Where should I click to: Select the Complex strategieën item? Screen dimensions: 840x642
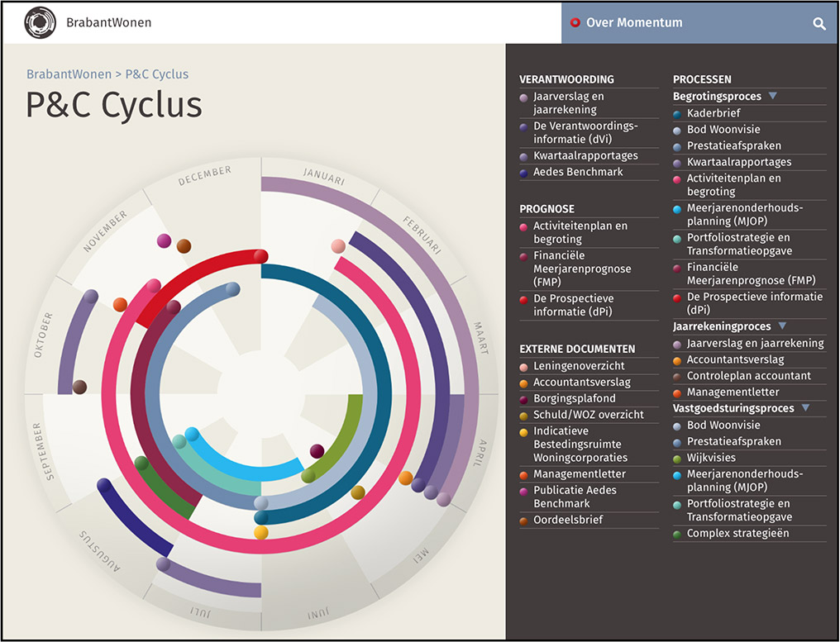737,533
